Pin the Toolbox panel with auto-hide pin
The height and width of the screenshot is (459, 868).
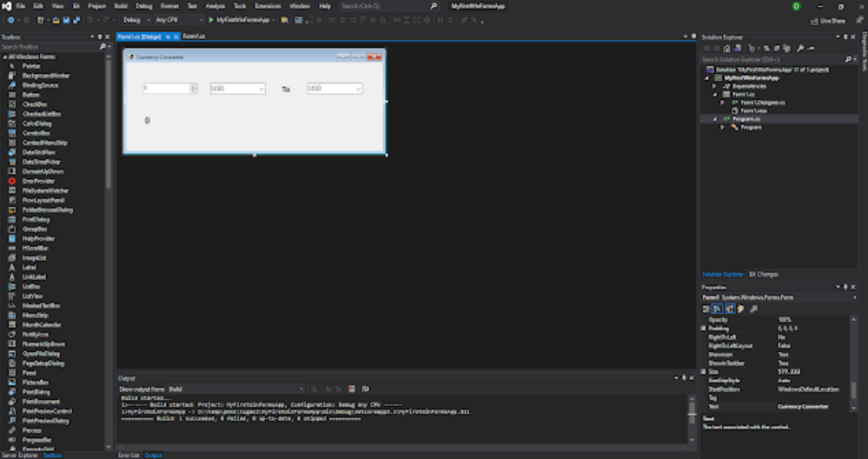pos(100,37)
